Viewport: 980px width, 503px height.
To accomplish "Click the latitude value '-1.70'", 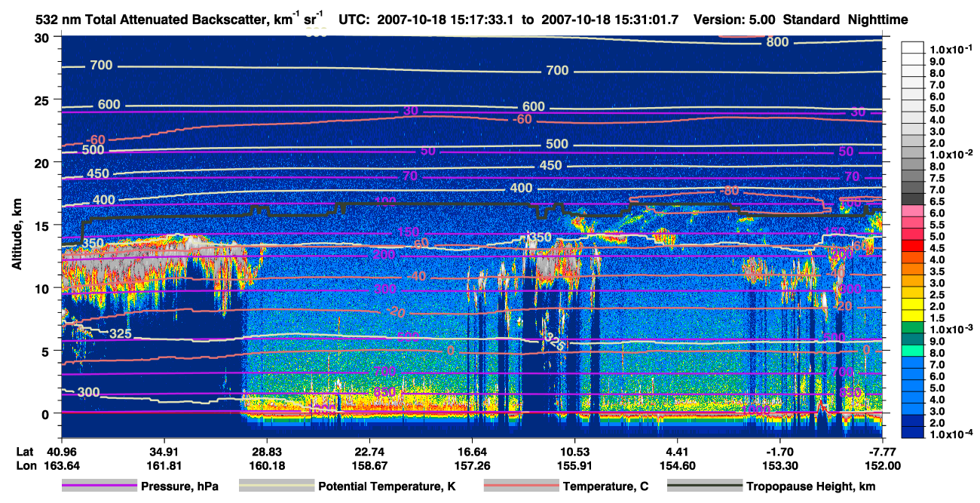I will [780, 452].
